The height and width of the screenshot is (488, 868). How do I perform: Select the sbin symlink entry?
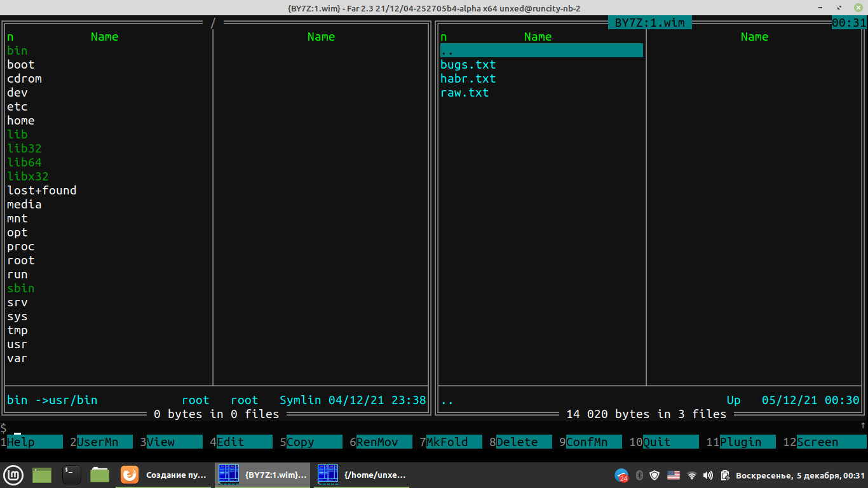(x=21, y=288)
